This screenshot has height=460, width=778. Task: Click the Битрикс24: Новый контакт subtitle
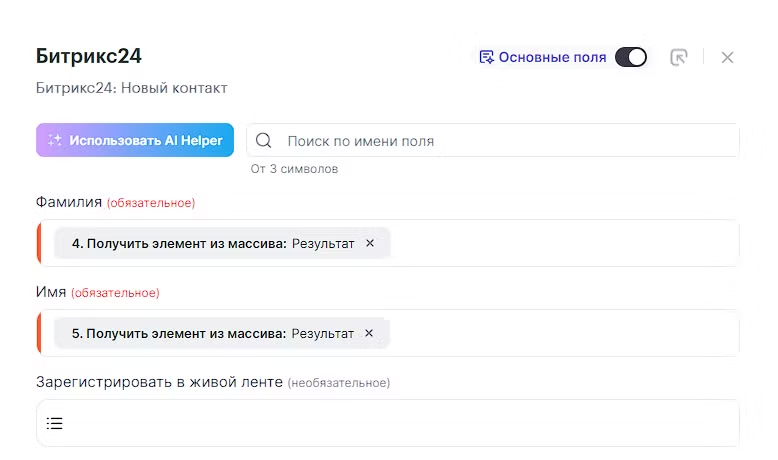click(132, 88)
